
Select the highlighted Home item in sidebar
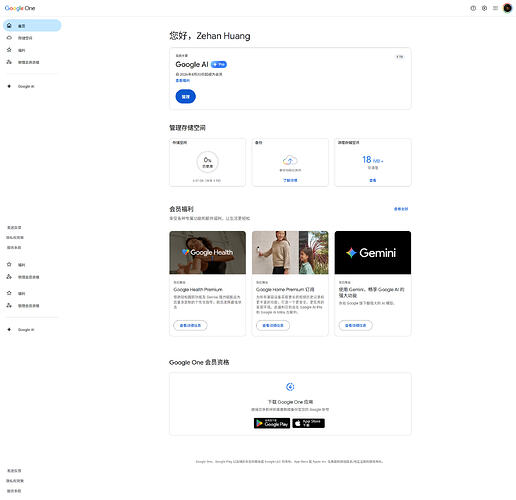tap(32, 26)
